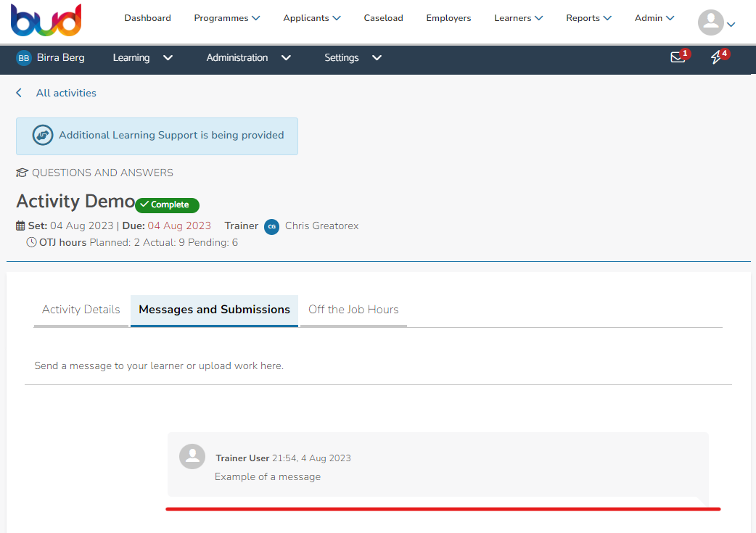Click the back chevron before All activities

point(18,92)
